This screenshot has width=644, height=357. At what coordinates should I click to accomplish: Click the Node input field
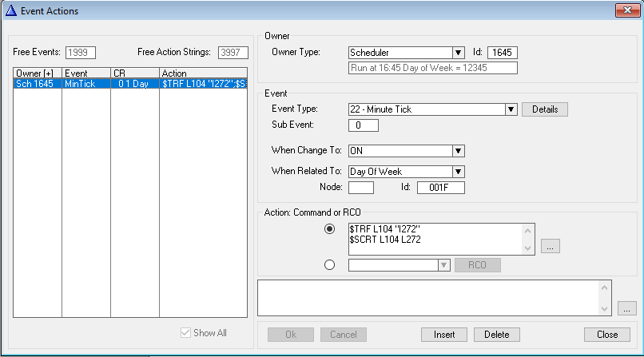361,188
